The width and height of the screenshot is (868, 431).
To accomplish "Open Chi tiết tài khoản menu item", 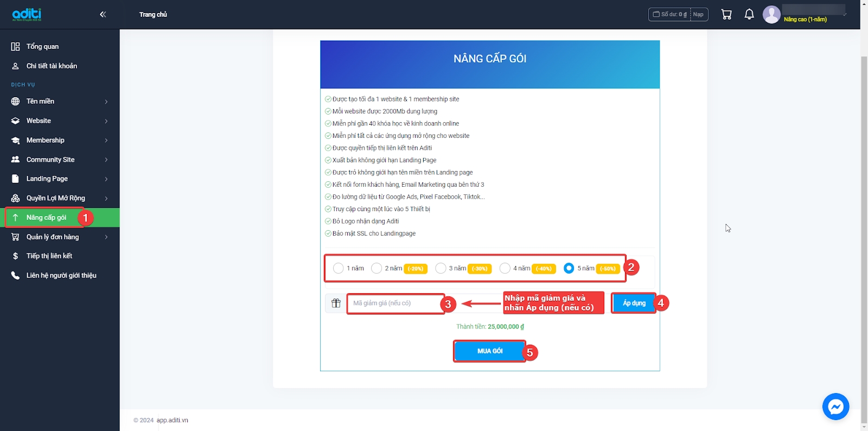I will (x=52, y=66).
